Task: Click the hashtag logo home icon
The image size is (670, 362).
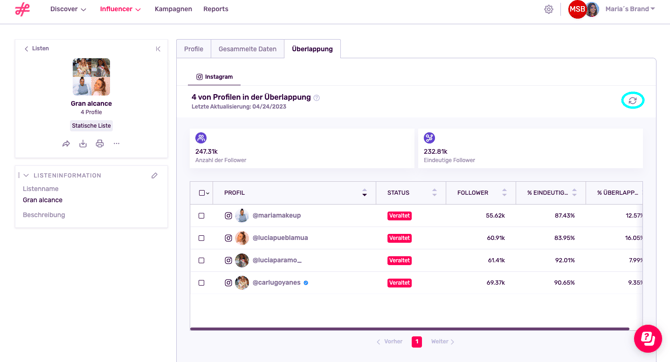Action: (22, 9)
